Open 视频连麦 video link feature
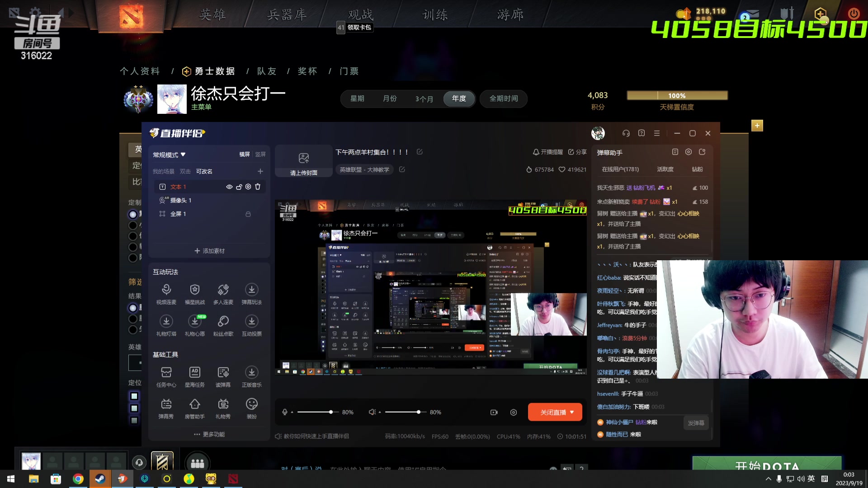868x488 pixels. tap(166, 294)
